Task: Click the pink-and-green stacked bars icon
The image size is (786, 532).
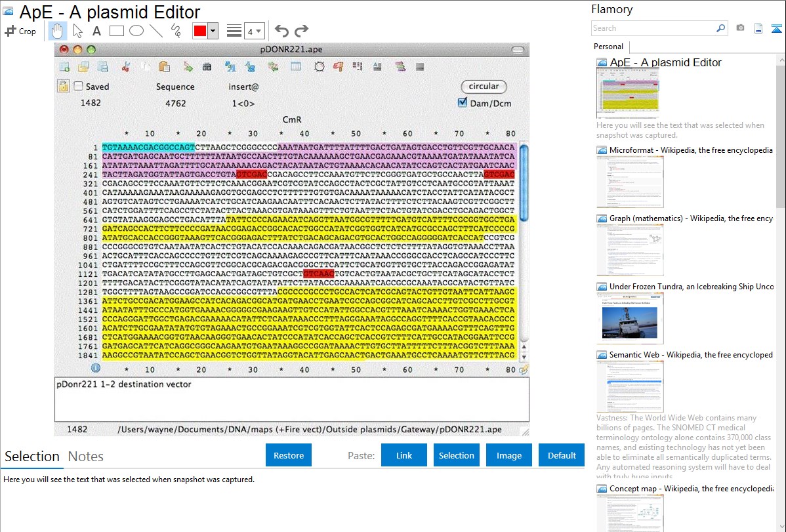Action: point(400,67)
